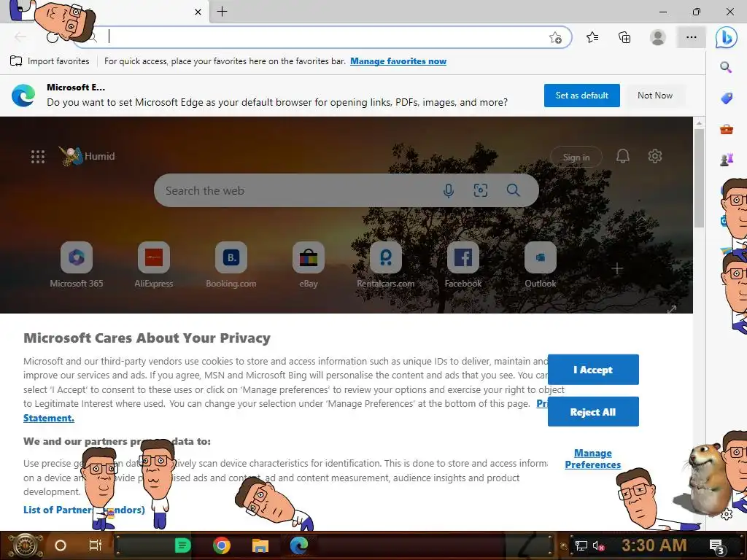
Task: Open the Rentalcars.com quick link
Action: click(x=386, y=265)
